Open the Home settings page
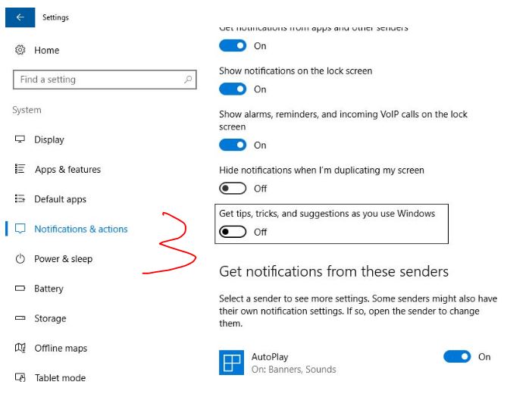Image resolution: width=532 pixels, height=397 pixels. tap(47, 50)
